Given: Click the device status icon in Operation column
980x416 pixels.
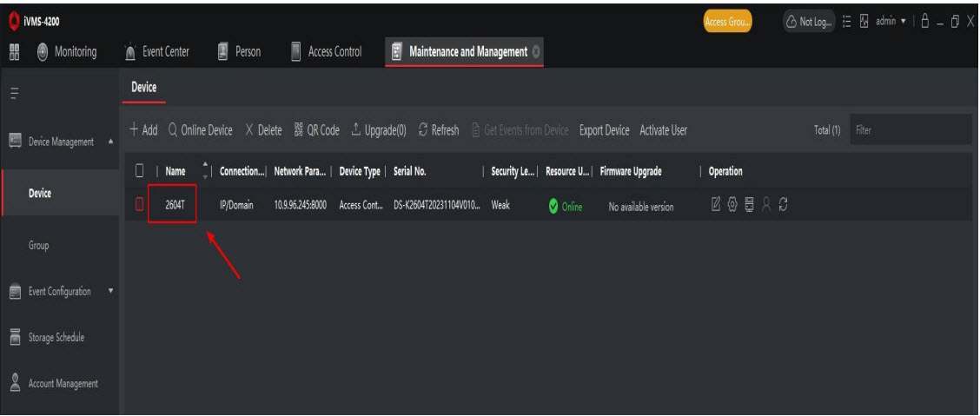Looking at the screenshot, I should [x=749, y=207].
